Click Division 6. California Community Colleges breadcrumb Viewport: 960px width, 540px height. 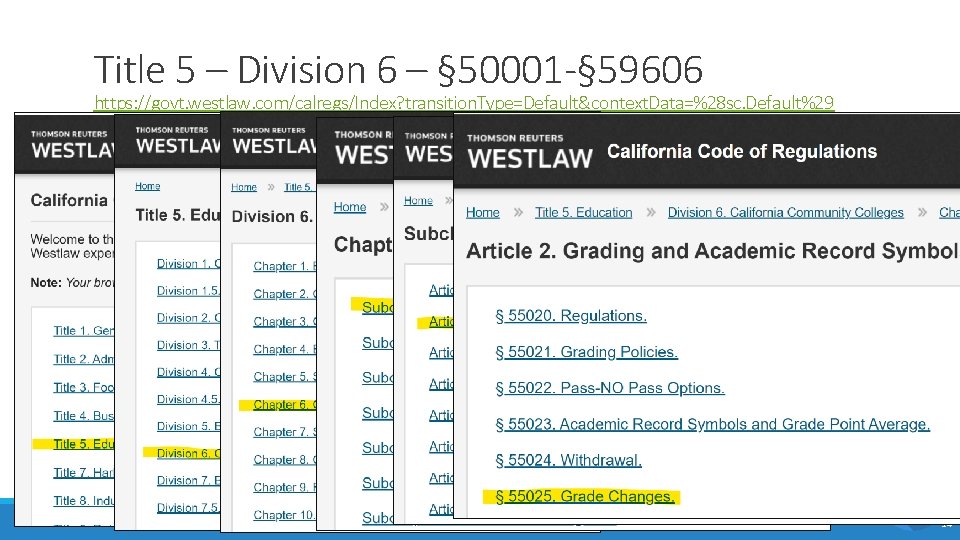tap(786, 212)
